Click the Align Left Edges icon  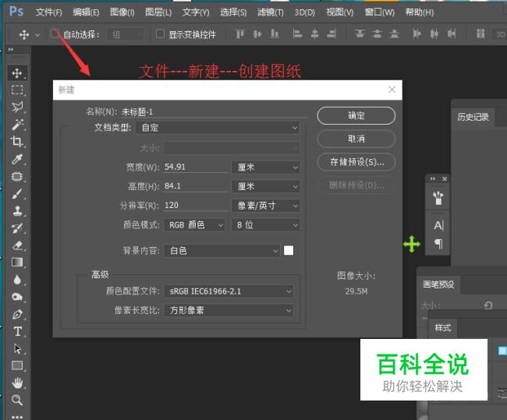click(297, 34)
